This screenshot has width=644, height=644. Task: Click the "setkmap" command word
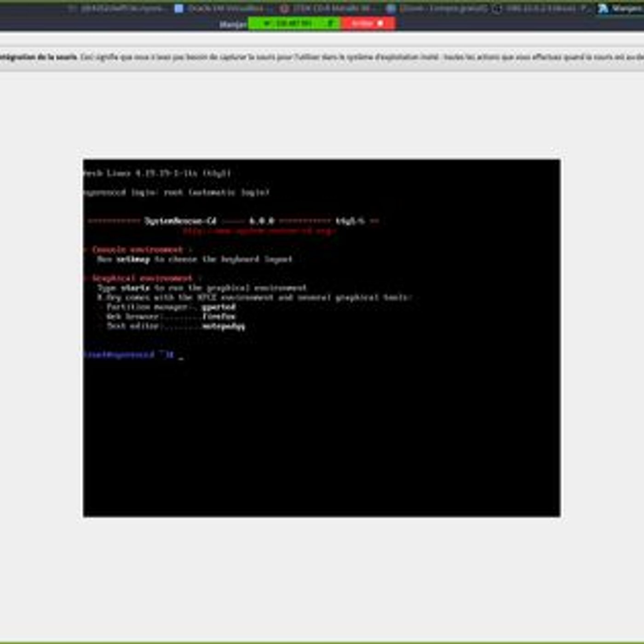(133, 259)
